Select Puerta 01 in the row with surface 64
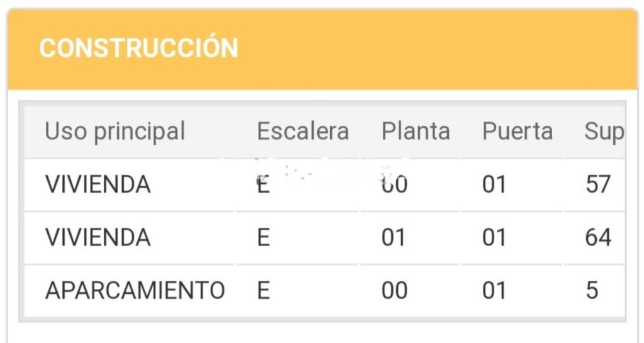 tap(494, 237)
